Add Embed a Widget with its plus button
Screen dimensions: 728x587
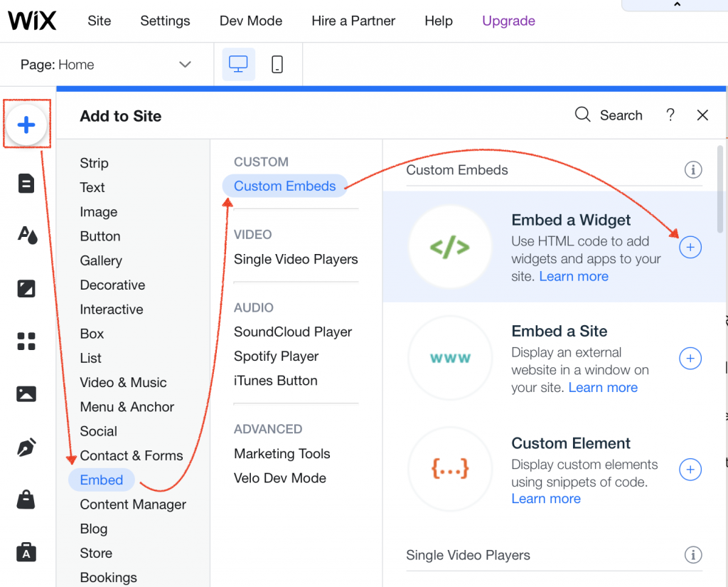click(690, 247)
